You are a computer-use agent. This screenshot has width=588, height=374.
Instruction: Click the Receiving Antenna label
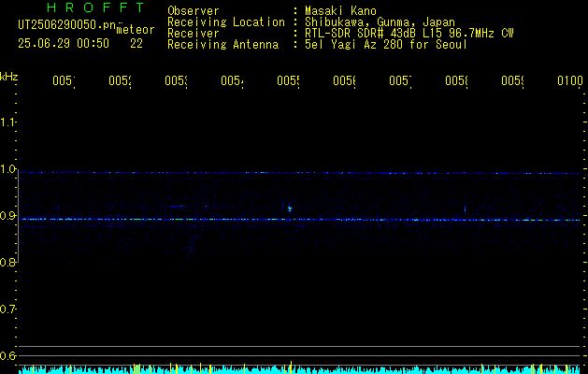point(222,45)
